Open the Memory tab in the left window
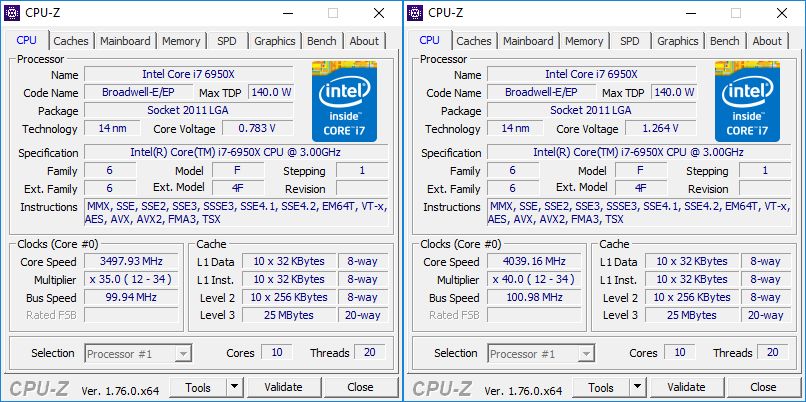The image size is (806, 402). tap(181, 41)
